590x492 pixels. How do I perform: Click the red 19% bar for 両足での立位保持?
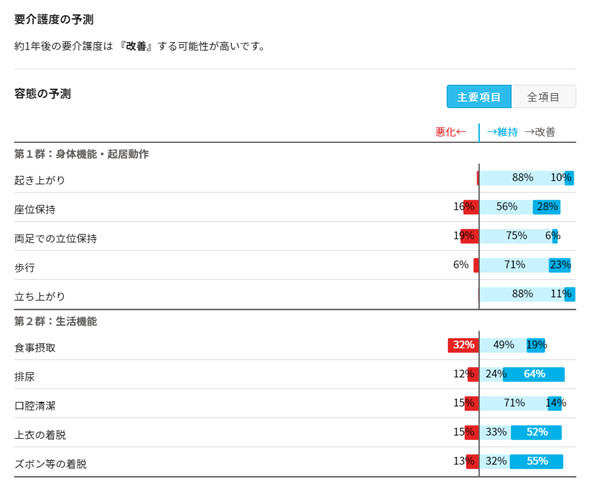(470, 236)
